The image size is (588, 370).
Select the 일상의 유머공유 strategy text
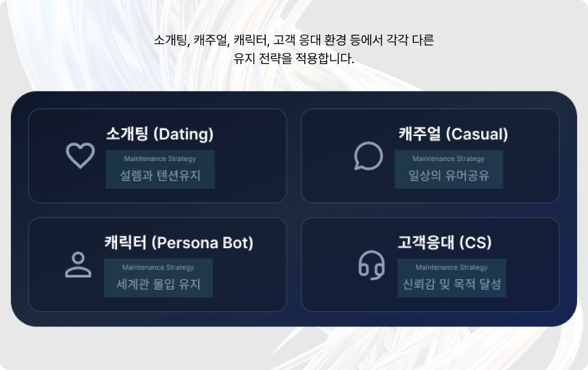449,176
